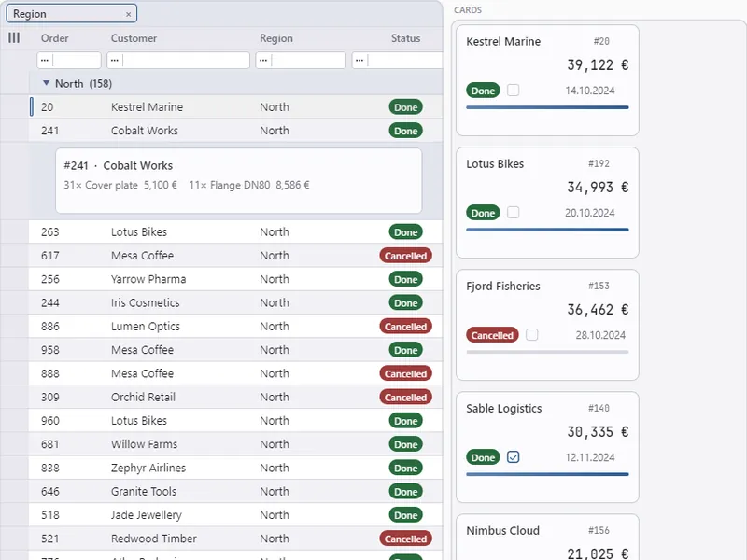Viewport: 747px width, 560px height.
Task: Remove the Region grouping chip
Action: pyautogui.click(x=128, y=14)
